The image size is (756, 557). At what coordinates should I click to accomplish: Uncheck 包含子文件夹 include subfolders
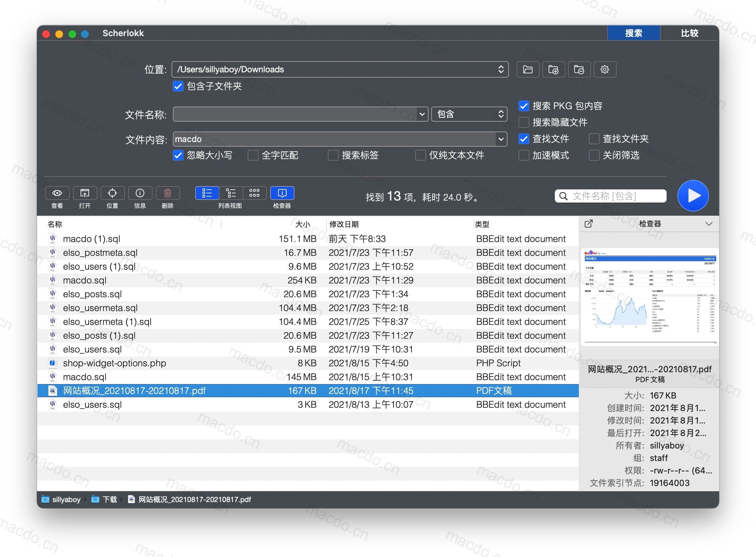tap(178, 86)
